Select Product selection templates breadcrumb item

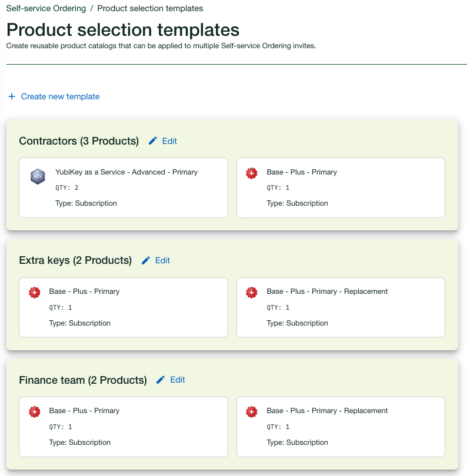[x=150, y=9]
